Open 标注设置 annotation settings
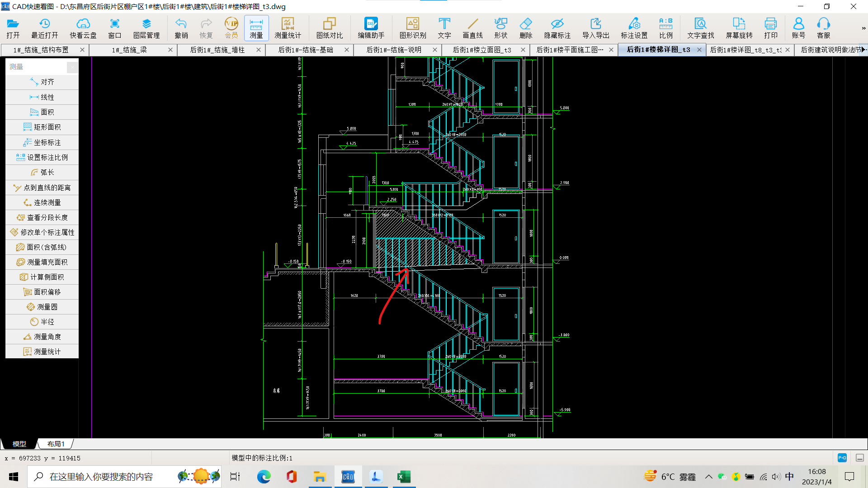This screenshot has width=868, height=488. [x=634, y=28]
